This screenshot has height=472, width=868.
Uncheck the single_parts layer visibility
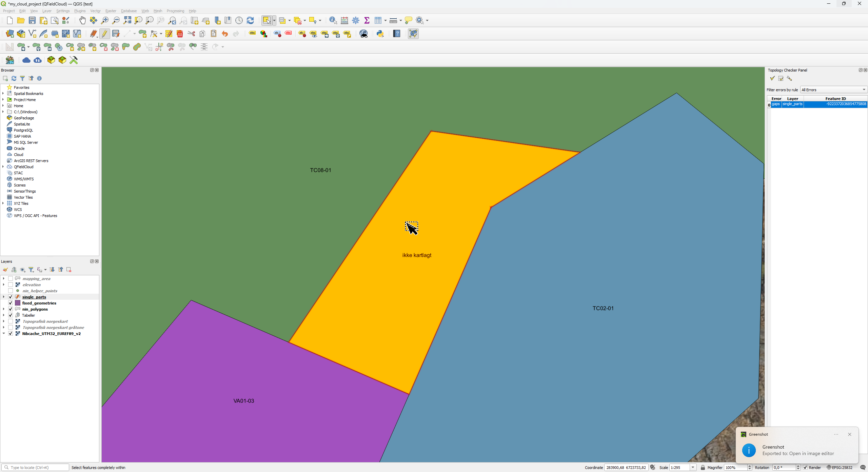click(x=11, y=297)
